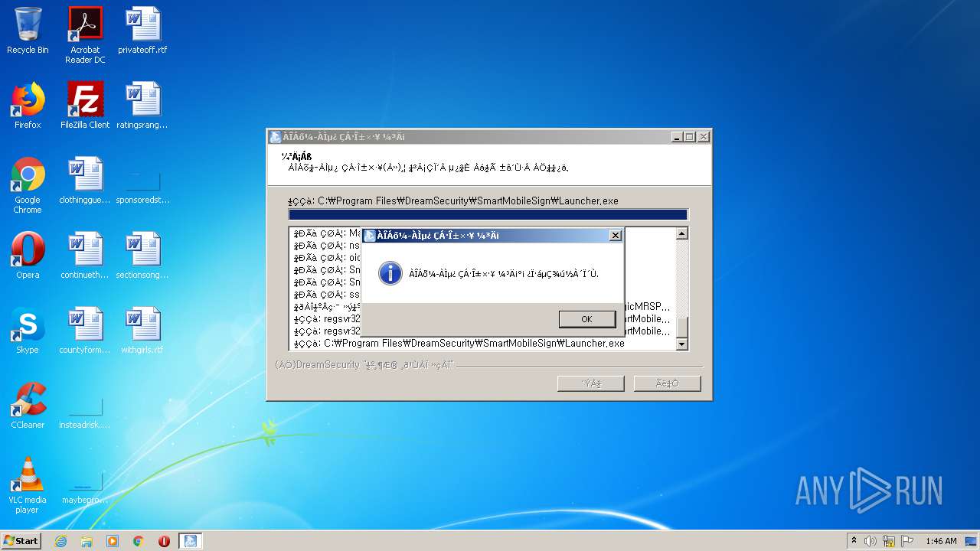The height and width of the screenshot is (551, 980).
Task: Launch Skype from the desktop
Action: (x=28, y=331)
